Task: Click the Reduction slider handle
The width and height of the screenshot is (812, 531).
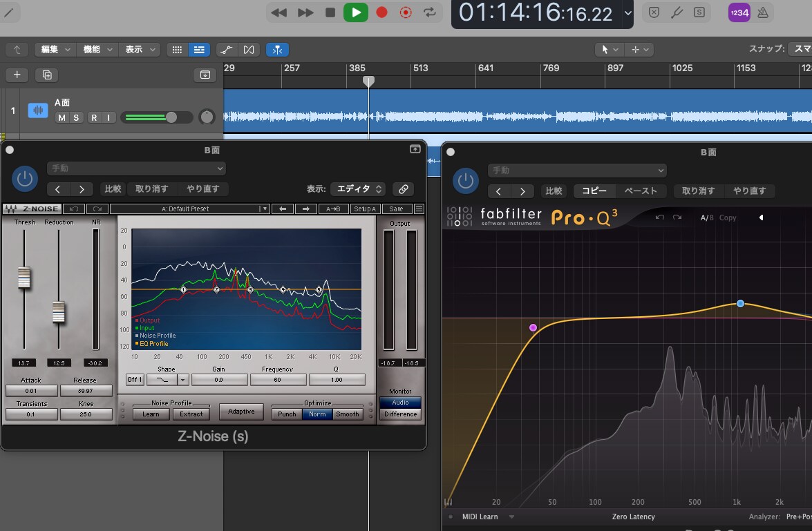Action: coord(59,312)
